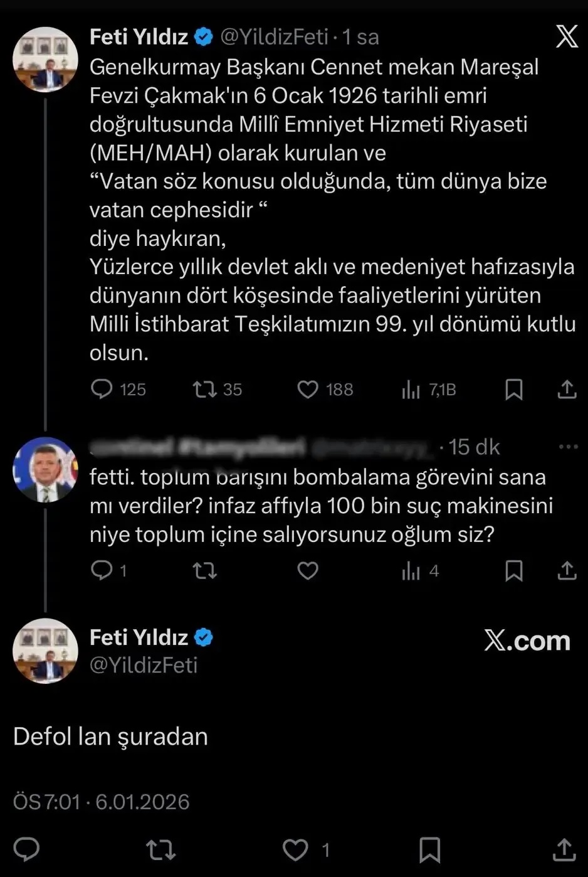The image size is (588, 877).
Task: Open @YildizFeti handle link in top tweet
Action: [274, 37]
